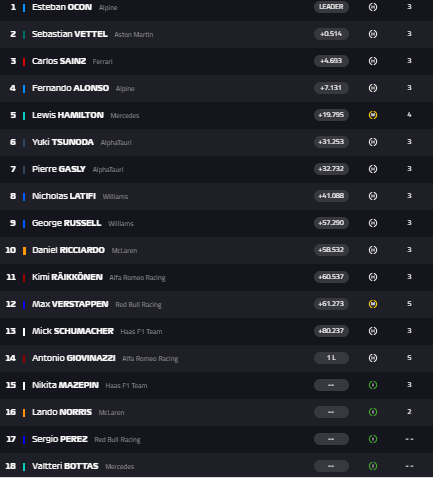Select the +0.514 gap badge

(x=331, y=34)
